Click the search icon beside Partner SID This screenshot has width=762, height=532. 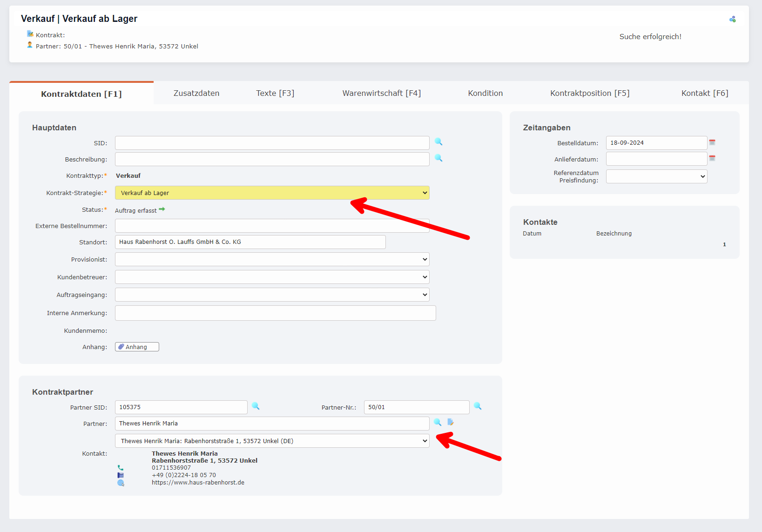pyautogui.click(x=256, y=406)
